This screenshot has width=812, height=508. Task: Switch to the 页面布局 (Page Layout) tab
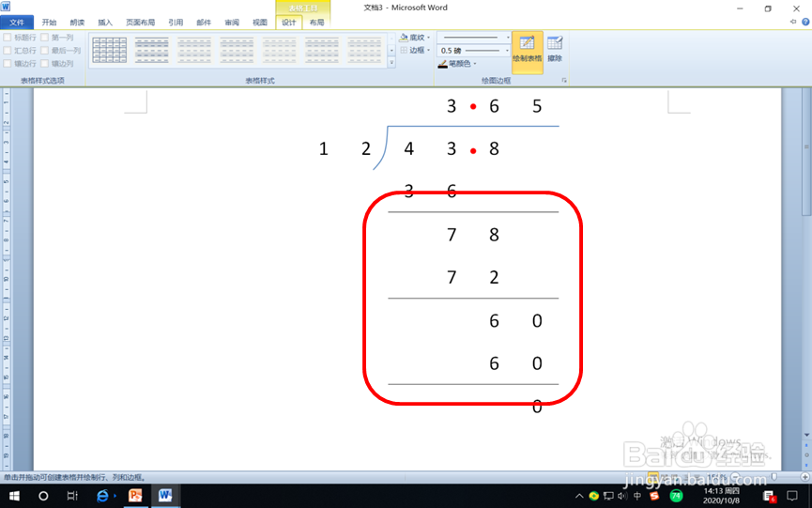(140, 23)
